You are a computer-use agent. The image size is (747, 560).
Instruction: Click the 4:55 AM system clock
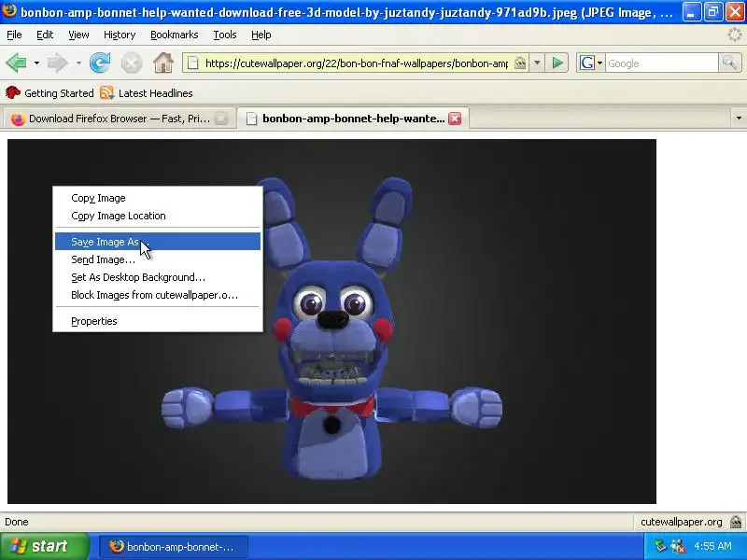coord(712,546)
